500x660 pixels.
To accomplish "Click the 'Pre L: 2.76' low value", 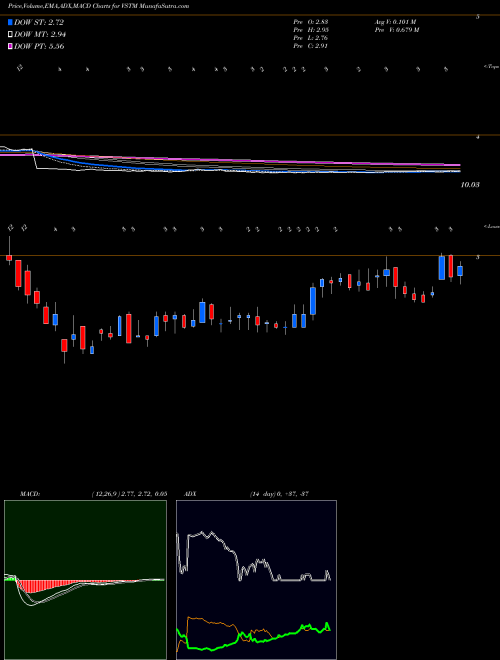I will click(x=311, y=38).
